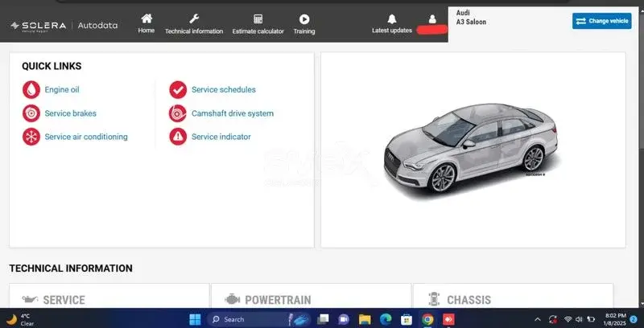Open the POWERTRAIN technical information card
The image size is (644, 328).
click(x=311, y=296)
